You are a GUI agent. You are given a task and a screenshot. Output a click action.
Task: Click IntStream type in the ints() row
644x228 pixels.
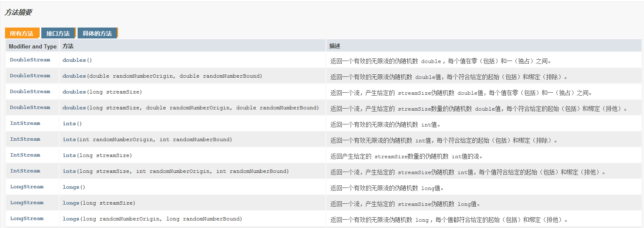click(x=25, y=123)
